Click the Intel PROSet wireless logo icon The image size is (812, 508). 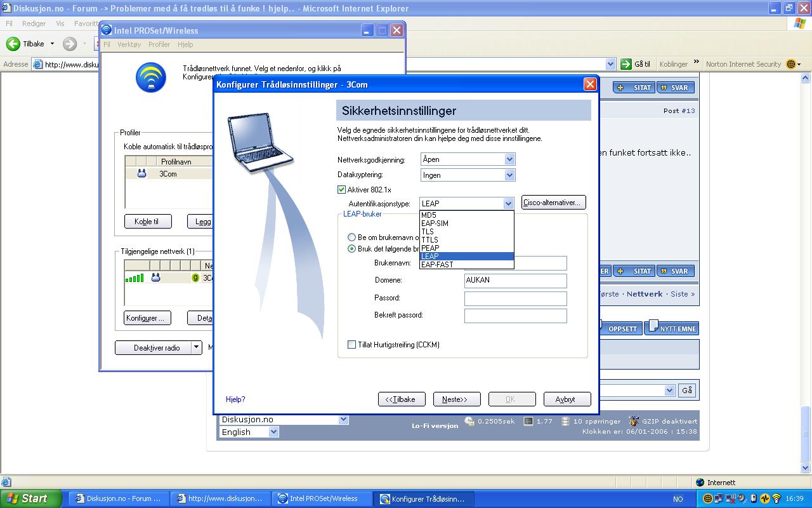pyautogui.click(x=151, y=77)
